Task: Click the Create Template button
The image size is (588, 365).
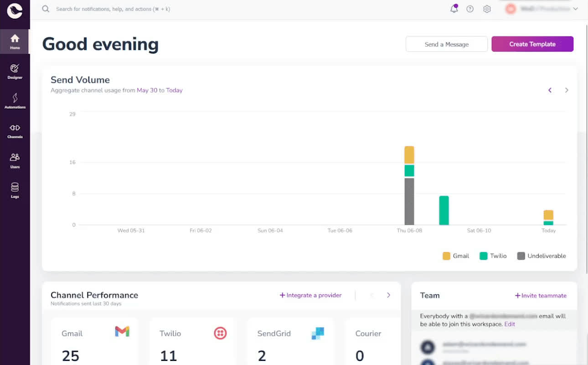Action: (x=532, y=44)
